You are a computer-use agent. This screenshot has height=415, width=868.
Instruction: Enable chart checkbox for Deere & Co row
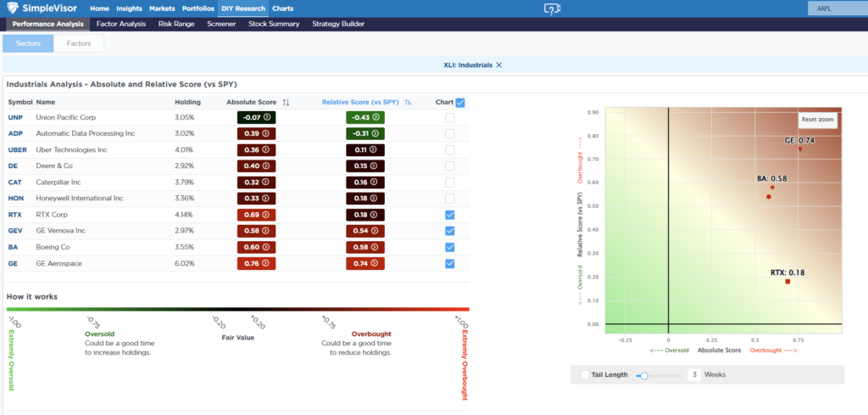coord(450,165)
